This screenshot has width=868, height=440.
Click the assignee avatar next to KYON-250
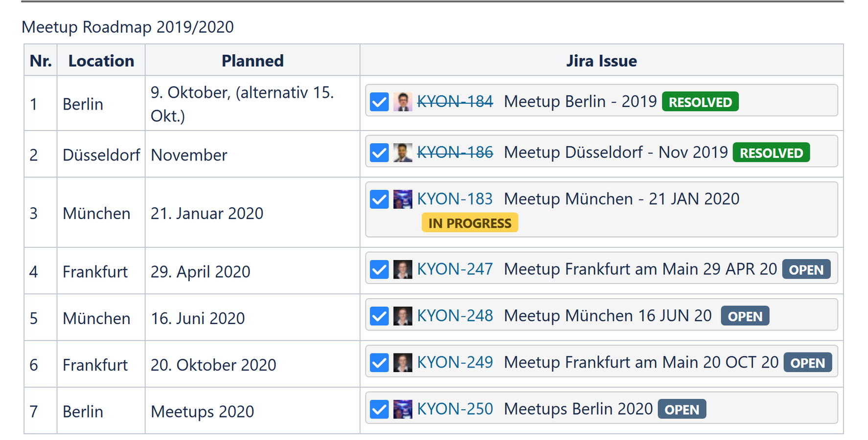(x=403, y=409)
